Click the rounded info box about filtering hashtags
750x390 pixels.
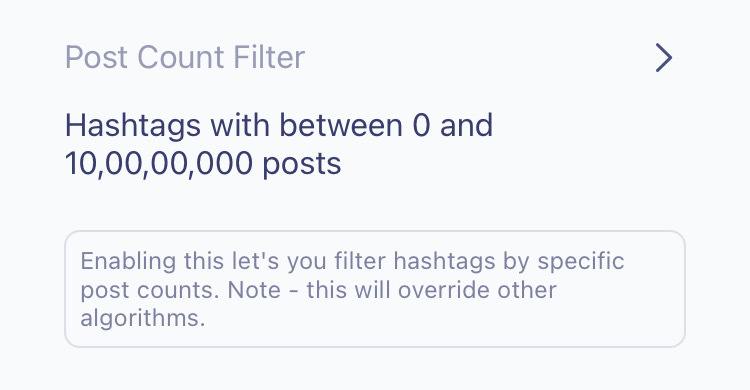(x=375, y=289)
